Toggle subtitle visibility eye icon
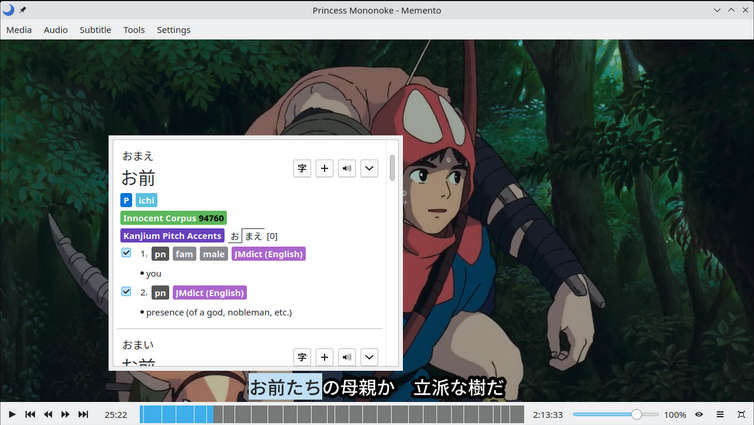 699,414
